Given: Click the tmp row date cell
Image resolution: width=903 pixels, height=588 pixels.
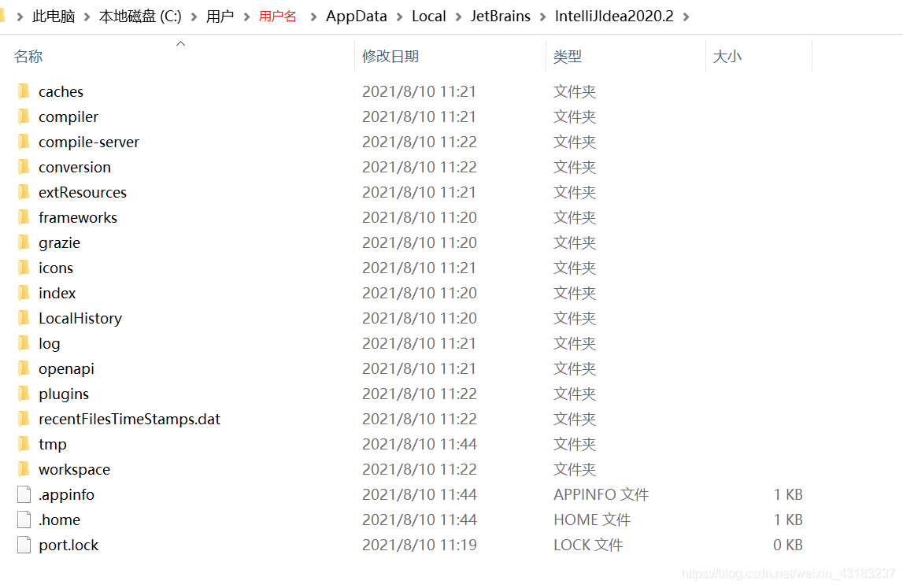Looking at the screenshot, I should pos(420,444).
